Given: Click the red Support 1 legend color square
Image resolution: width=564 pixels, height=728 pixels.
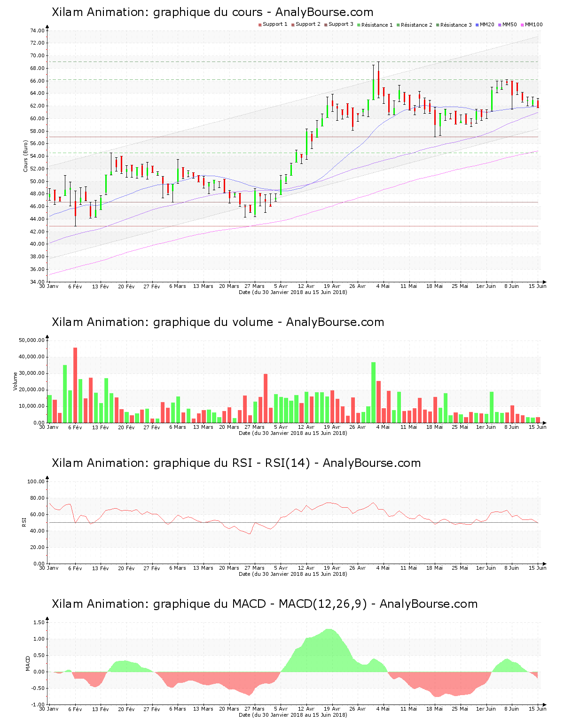Looking at the screenshot, I should click(260, 25).
